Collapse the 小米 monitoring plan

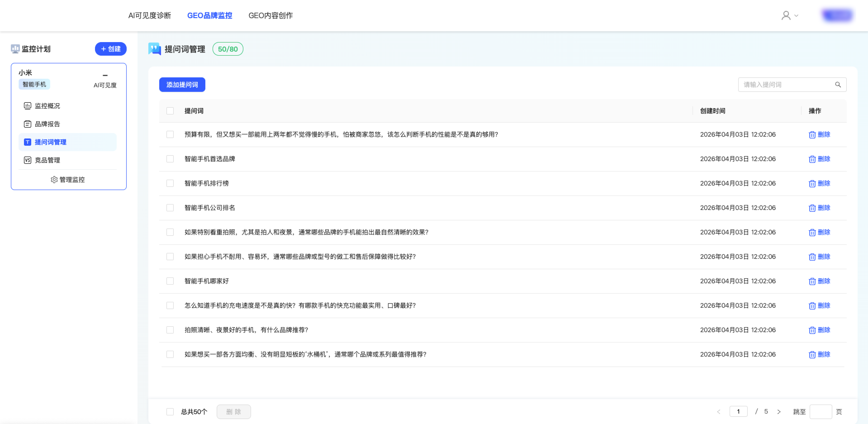[x=105, y=75]
